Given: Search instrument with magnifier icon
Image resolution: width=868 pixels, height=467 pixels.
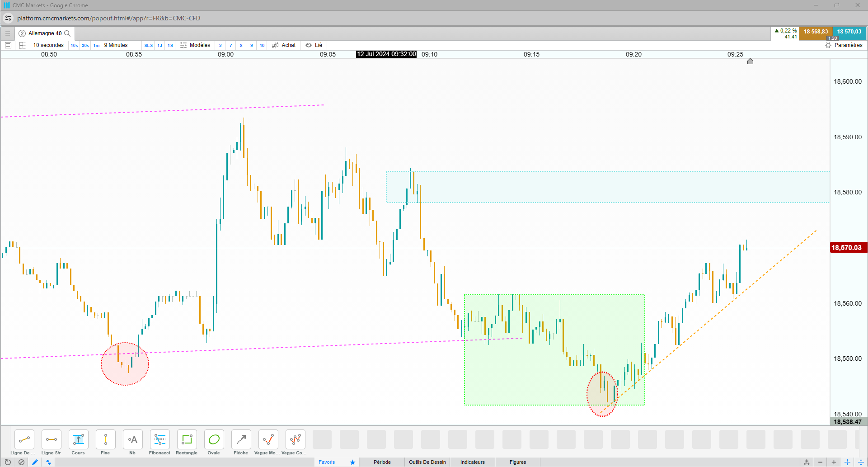Looking at the screenshot, I should [x=67, y=33].
